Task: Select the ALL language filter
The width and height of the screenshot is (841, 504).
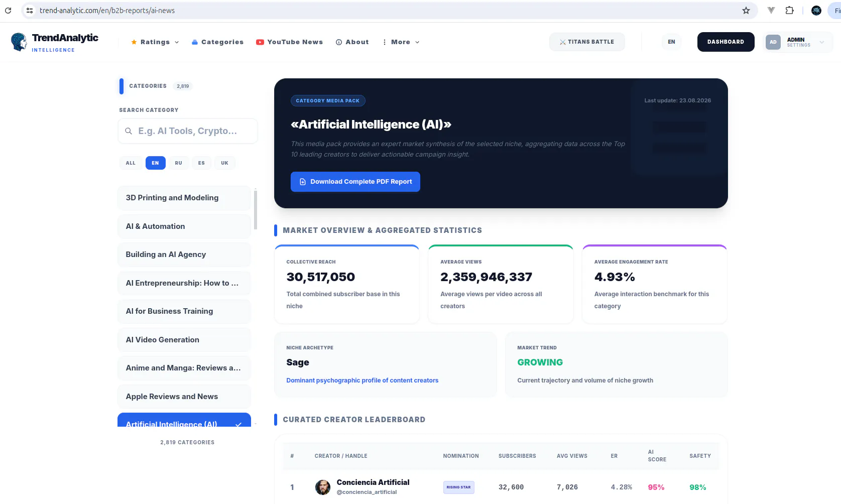Action: click(x=131, y=163)
